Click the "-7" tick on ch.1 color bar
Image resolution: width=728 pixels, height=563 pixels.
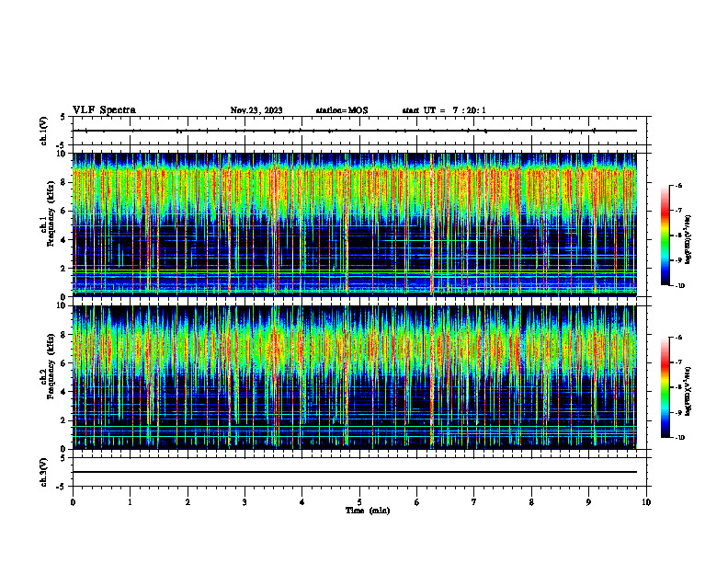[x=678, y=211]
